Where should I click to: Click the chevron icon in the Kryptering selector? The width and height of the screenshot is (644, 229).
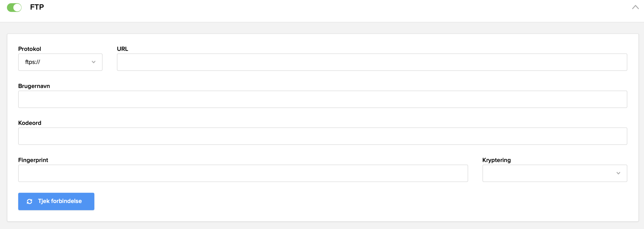(618, 173)
